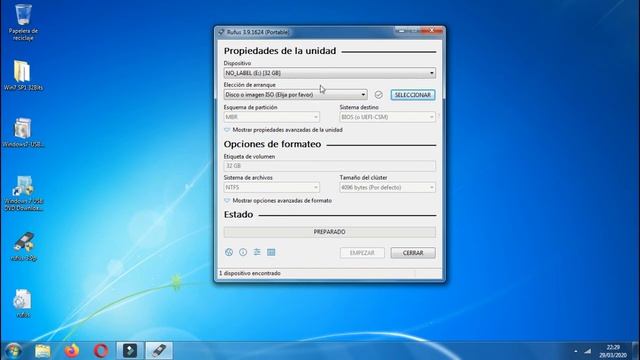Viewport: 640px width, 360px height.
Task: Launch Firefox from the taskbar
Action: [x=72, y=351]
